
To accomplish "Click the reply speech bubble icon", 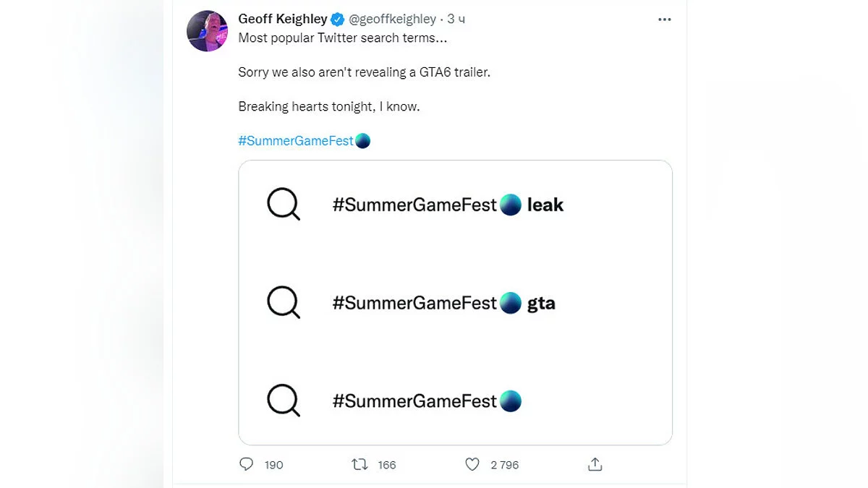I will [247, 464].
